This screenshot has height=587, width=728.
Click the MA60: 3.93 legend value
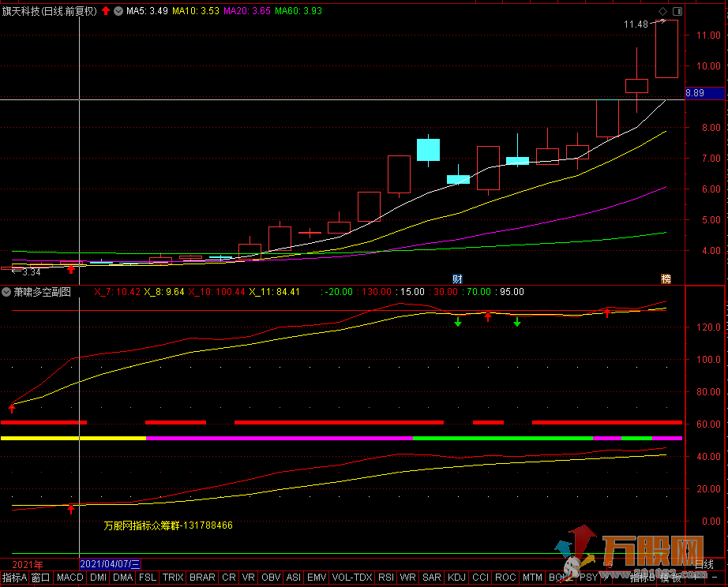click(298, 11)
